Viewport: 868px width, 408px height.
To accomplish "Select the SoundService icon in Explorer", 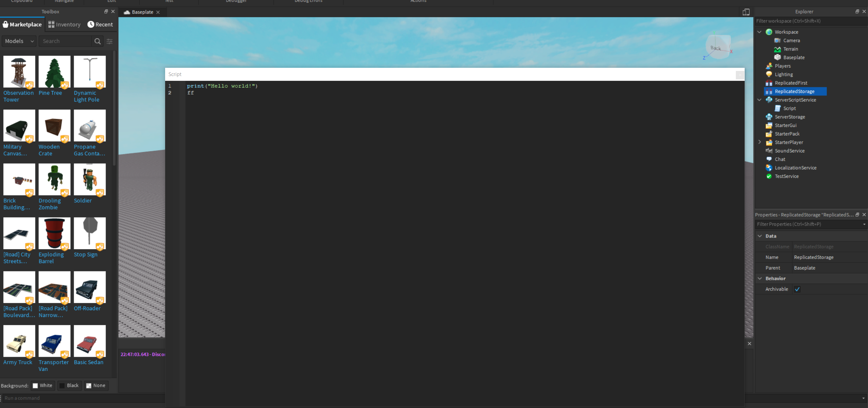I will 769,151.
